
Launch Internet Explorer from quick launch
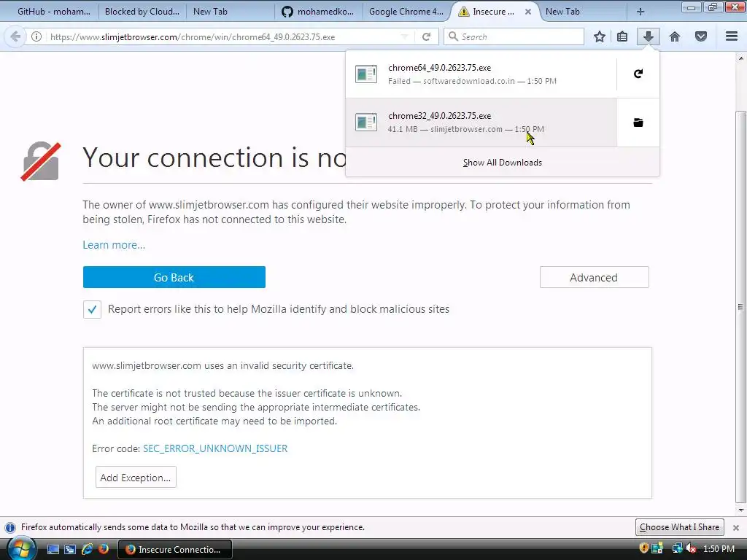click(87, 550)
